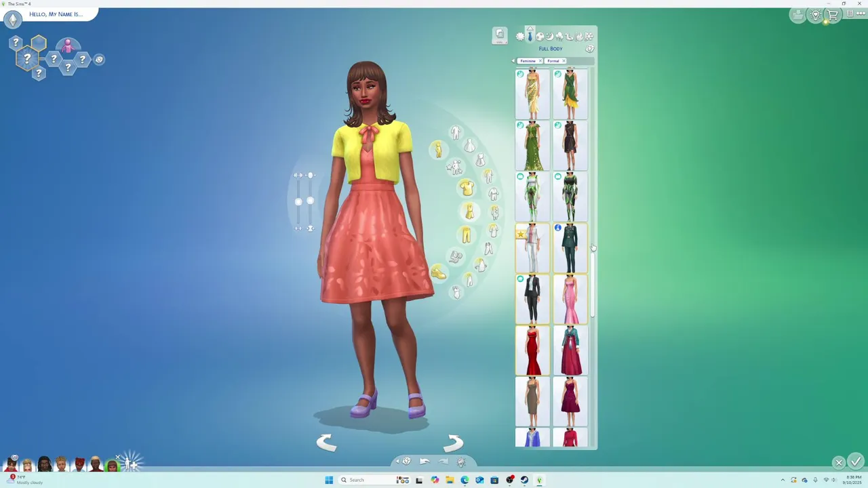Click the redo arrow in bottom toolbar
This screenshot has width=868, height=488.
tap(443, 462)
